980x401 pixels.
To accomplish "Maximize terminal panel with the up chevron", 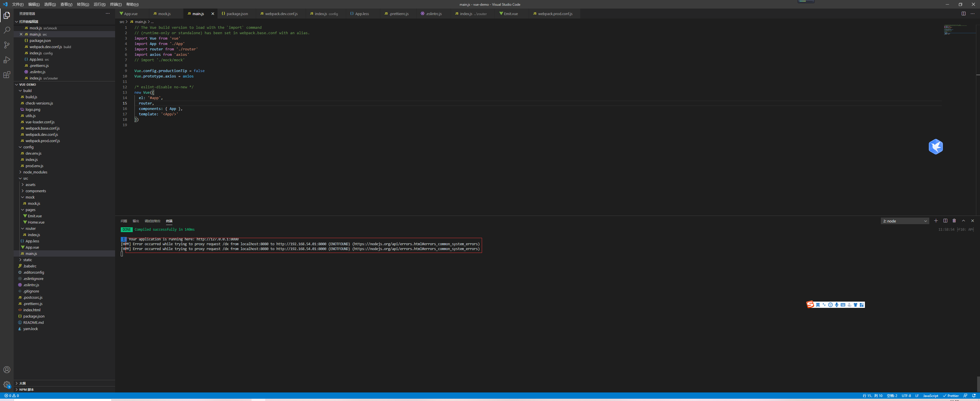I will click(x=963, y=221).
